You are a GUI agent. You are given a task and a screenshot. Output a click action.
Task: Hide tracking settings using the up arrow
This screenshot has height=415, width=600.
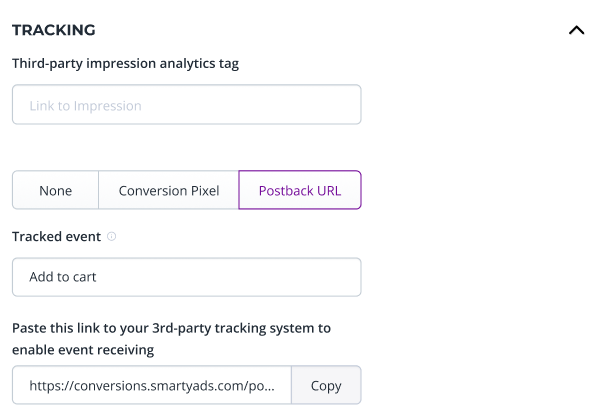[576, 30]
